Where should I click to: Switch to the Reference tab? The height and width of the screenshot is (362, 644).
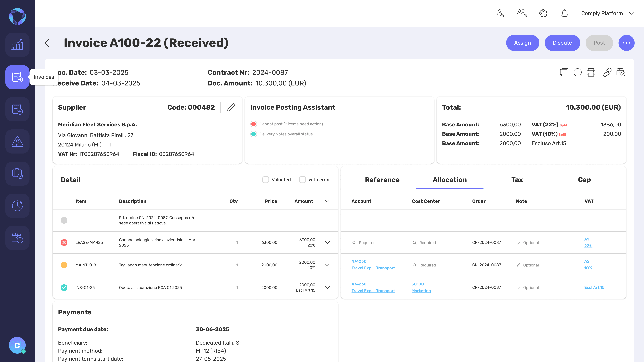pyautogui.click(x=382, y=180)
